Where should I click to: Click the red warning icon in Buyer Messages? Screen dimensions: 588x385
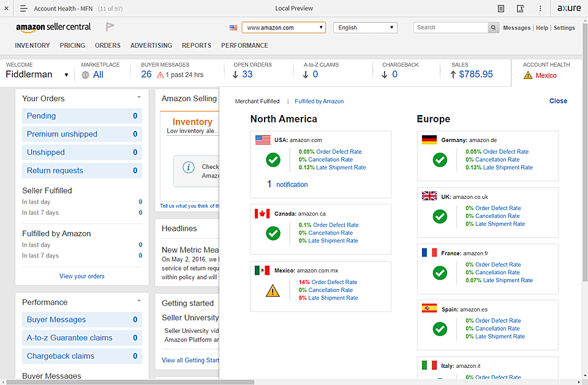[160, 75]
